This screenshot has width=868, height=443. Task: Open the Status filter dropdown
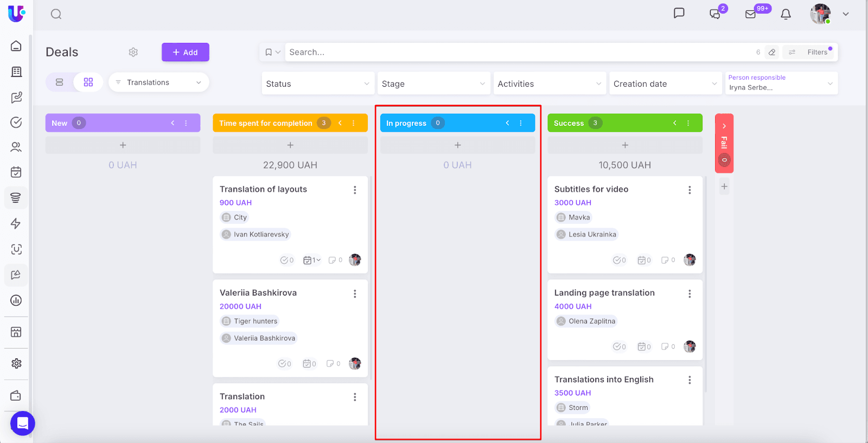(317, 84)
